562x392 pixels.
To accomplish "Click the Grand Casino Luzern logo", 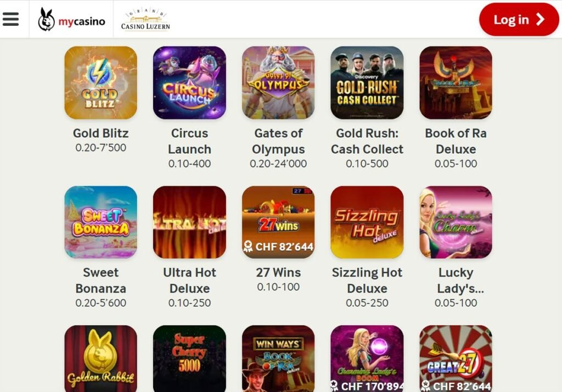I will (x=145, y=19).
